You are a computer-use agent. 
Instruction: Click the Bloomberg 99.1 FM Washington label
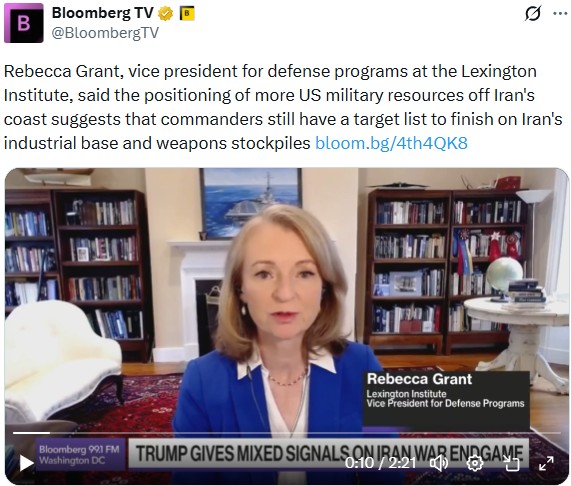[79, 455]
